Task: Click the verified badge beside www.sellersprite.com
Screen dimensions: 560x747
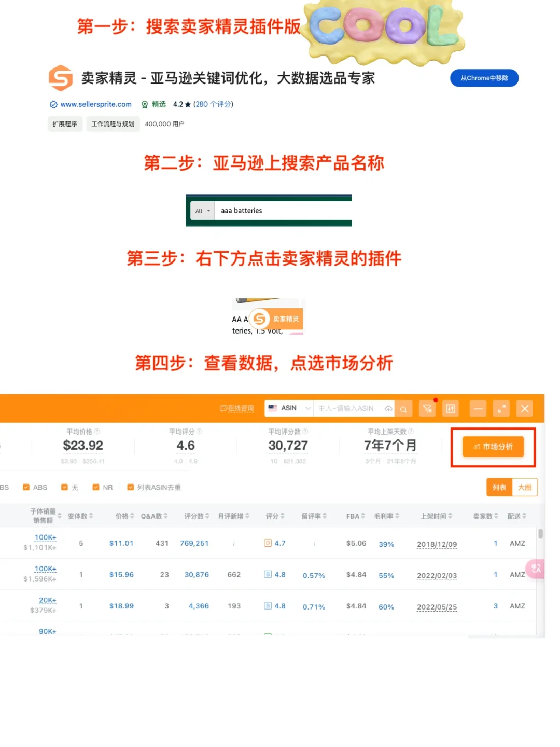Action: [53, 104]
